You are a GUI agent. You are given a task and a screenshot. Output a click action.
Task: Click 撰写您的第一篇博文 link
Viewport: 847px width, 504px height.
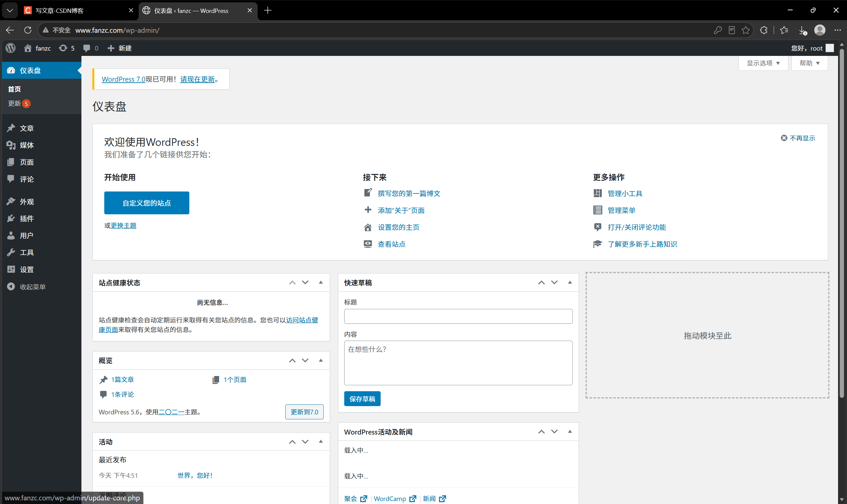[x=409, y=193]
